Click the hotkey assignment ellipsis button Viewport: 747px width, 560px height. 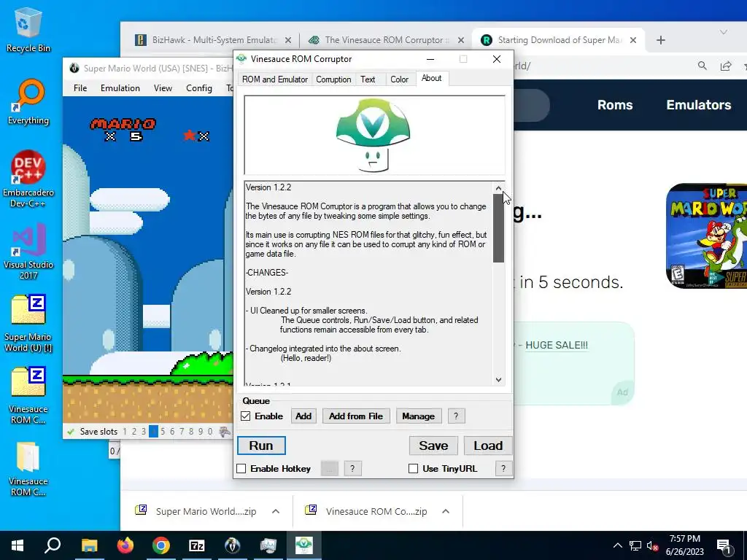[x=330, y=469]
